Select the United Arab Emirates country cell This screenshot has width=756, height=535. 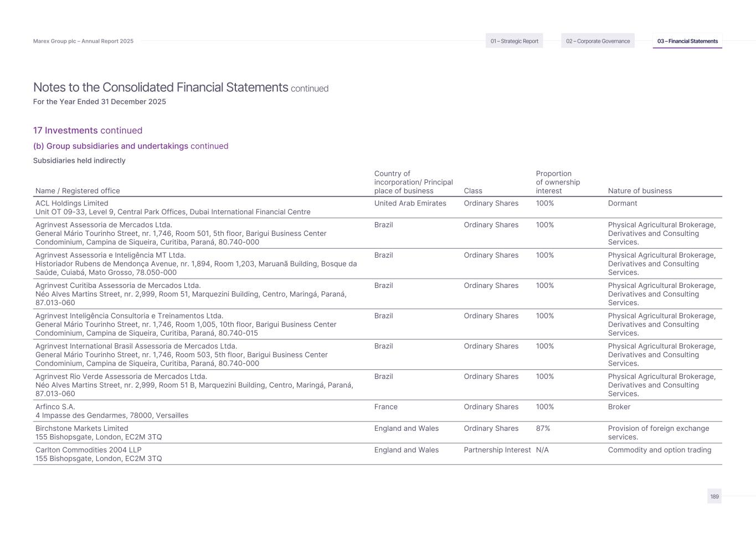pos(410,203)
